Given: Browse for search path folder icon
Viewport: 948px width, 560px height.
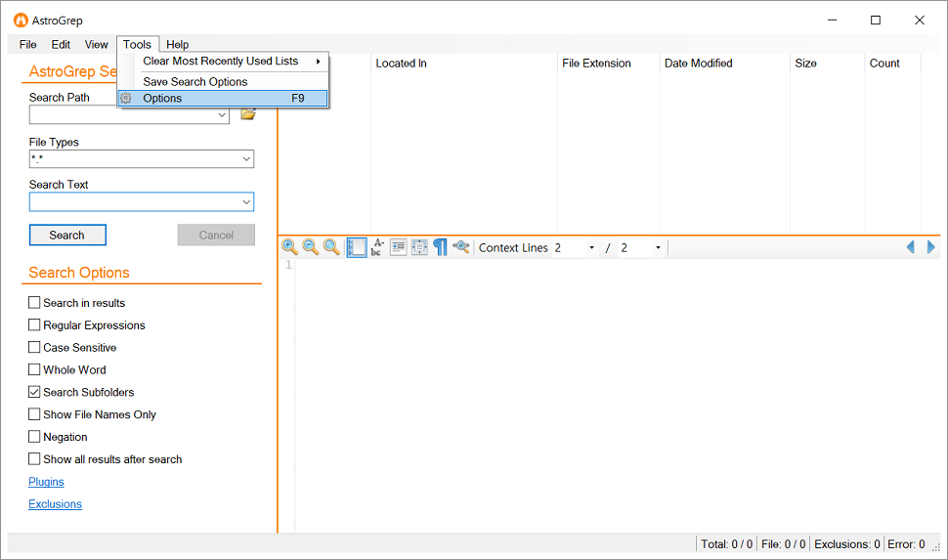Looking at the screenshot, I should 248,114.
